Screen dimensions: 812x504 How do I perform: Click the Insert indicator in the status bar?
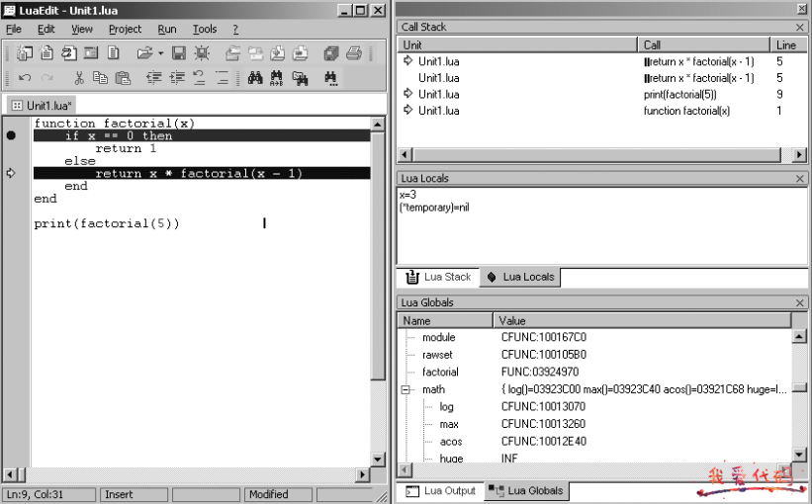(134, 495)
